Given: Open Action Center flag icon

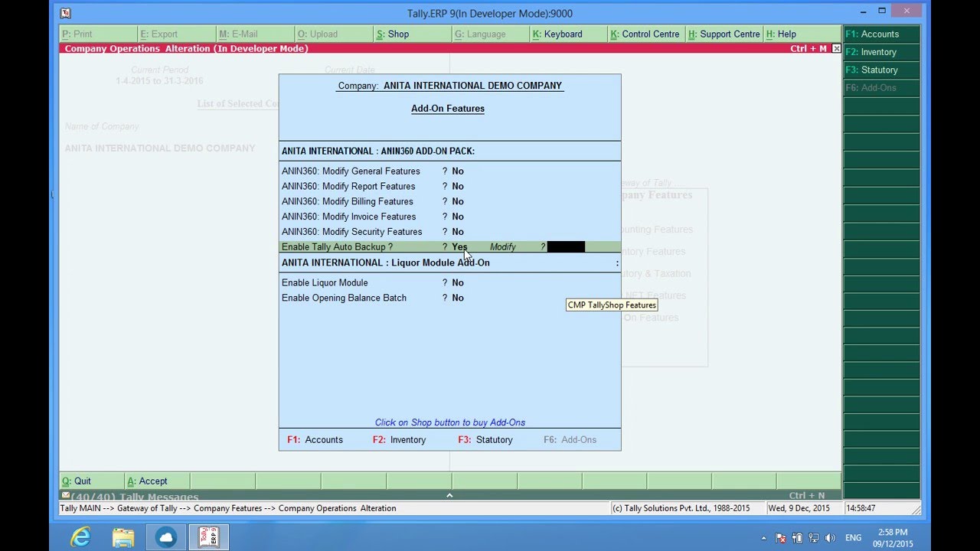Looking at the screenshot, I should click(781, 538).
